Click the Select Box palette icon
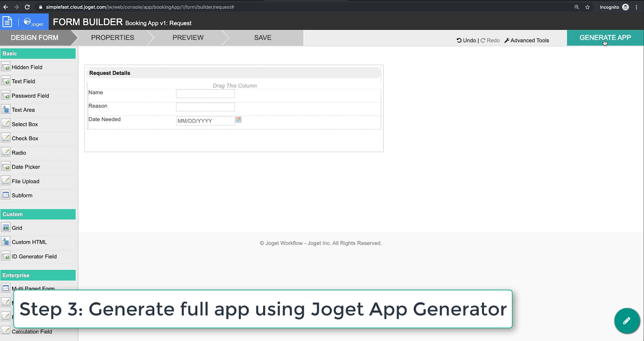644x341 pixels. point(6,124)
